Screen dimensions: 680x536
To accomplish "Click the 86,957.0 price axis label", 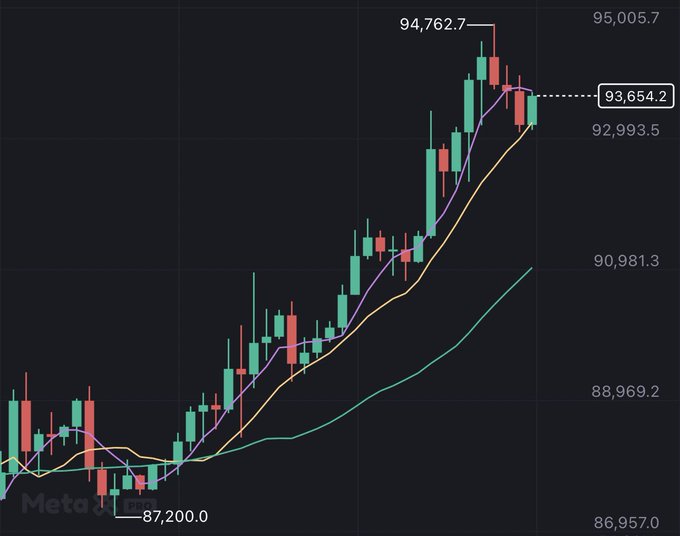I will tap(626, 522).
